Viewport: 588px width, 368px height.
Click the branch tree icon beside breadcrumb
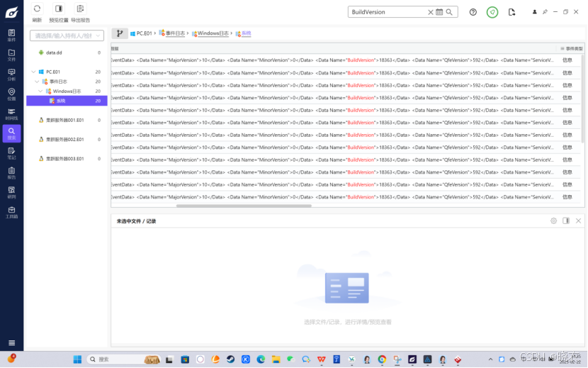[120, 33]
